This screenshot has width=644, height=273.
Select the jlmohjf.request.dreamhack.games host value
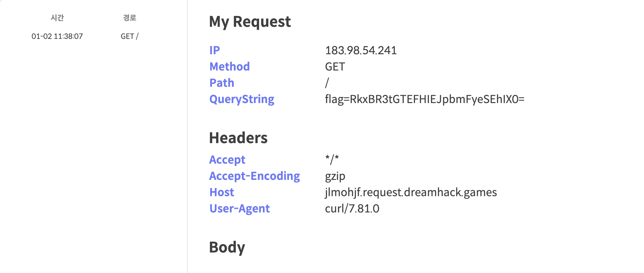click(411, 192)
